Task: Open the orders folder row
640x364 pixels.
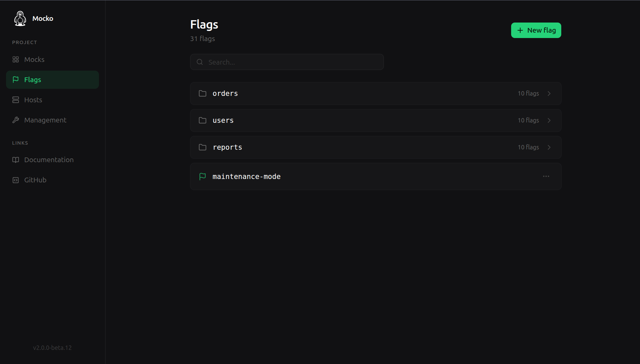Action: (376, 94)
